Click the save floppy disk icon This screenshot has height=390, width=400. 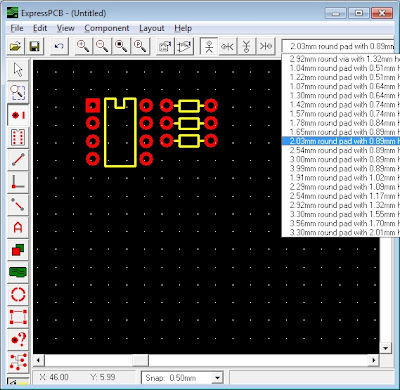[35, 46]
